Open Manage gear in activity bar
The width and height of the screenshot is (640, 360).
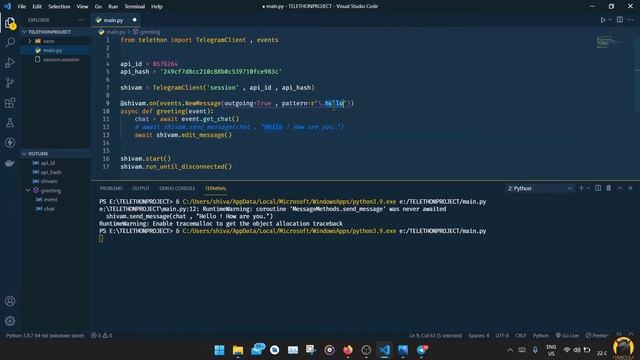(10, 321)
